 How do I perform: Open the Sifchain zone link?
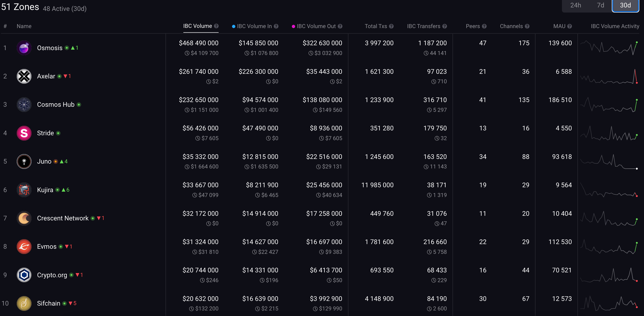(x=48, y=303)
